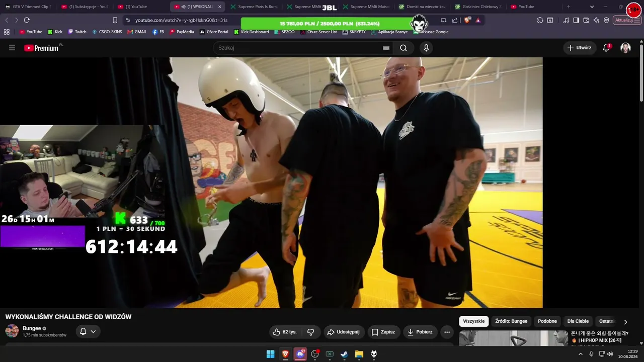
Task: Toggle notification bell for Bungee channel
Action: (x=88, y=331)
